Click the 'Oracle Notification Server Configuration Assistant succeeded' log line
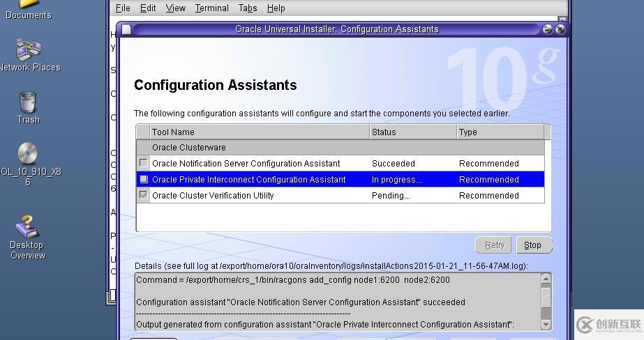Screen dimensions: 644x340 (300, 302)
